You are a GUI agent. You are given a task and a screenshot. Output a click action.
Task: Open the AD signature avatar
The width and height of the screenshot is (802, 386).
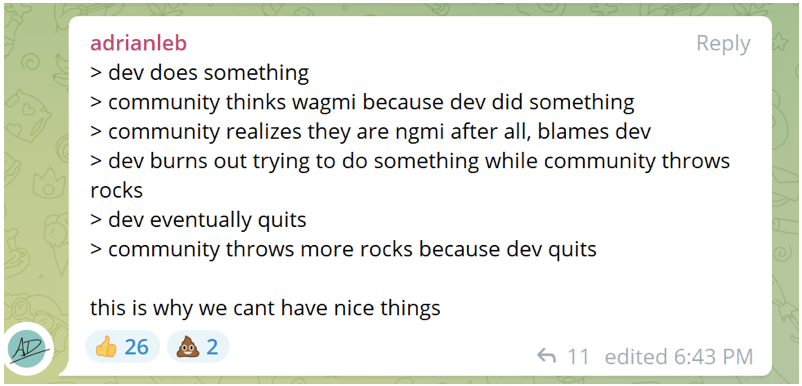(31, 350)
